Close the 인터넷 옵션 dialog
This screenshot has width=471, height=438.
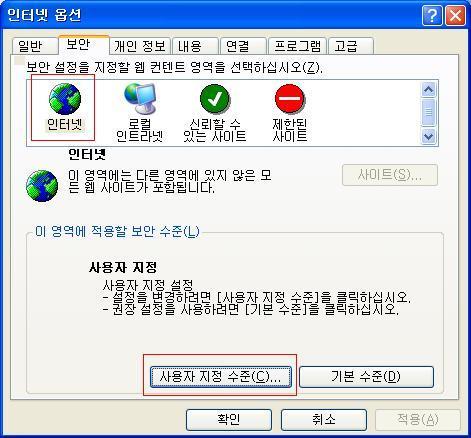point(455,15)
